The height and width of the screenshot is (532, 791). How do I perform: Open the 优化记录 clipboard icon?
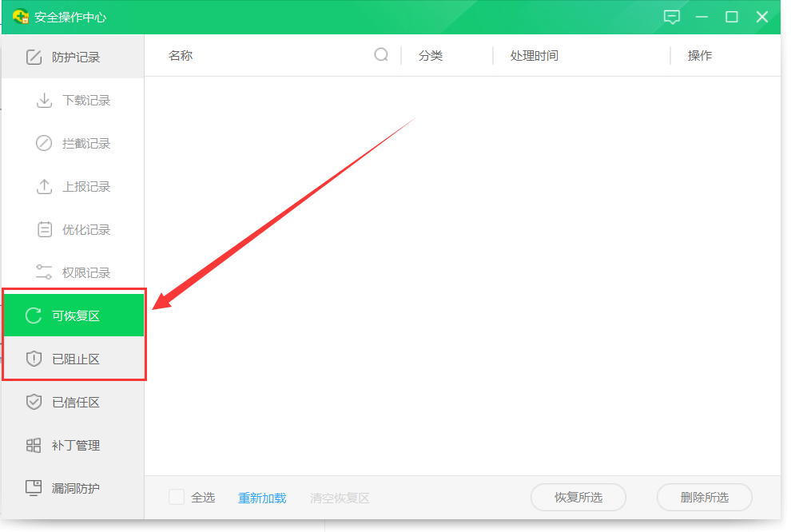[x=44, y=230]
